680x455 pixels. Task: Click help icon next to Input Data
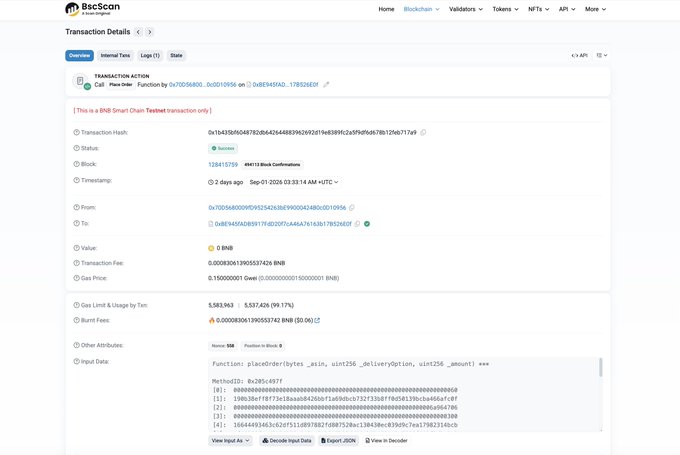click(76, 361)
